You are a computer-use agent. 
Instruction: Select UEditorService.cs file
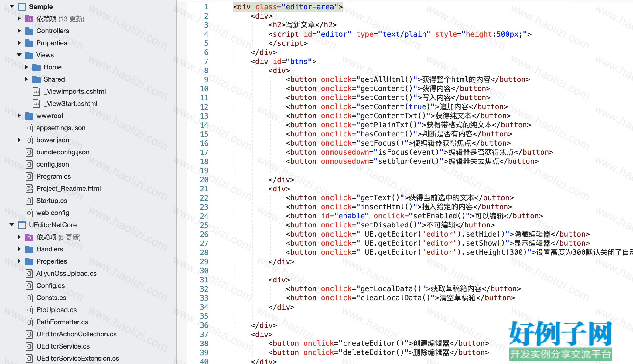pyautogui.click(x=63, y=346)
